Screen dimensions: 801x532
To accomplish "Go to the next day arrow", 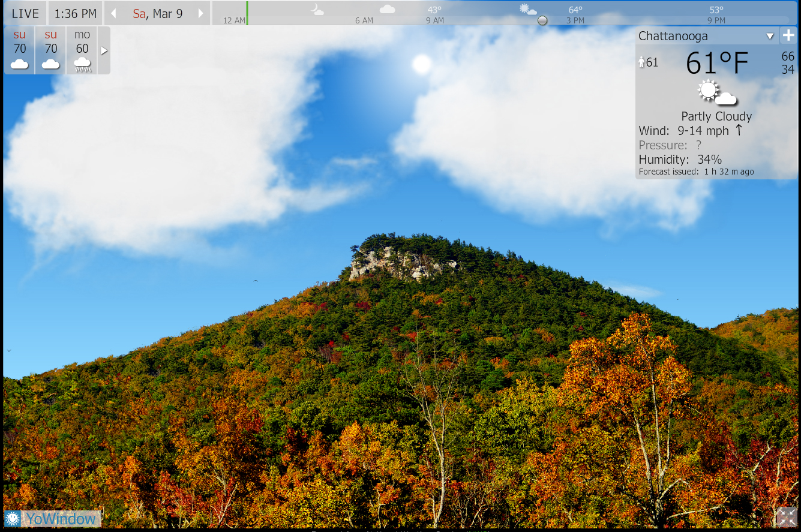I will pyautogui.click(x=201, y=13).
